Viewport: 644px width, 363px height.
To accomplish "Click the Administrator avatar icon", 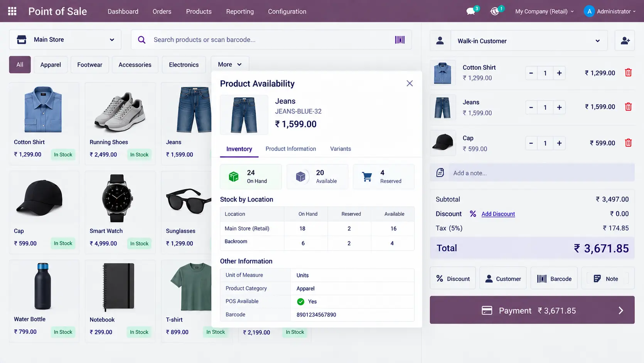I will (x=589, y=11).
